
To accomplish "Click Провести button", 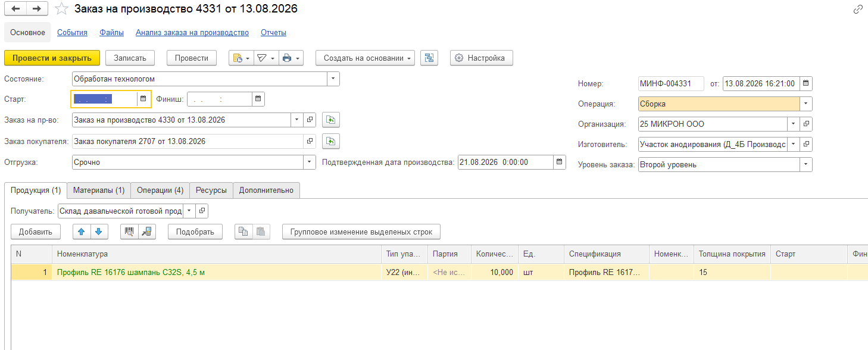I will pos(192,58).
